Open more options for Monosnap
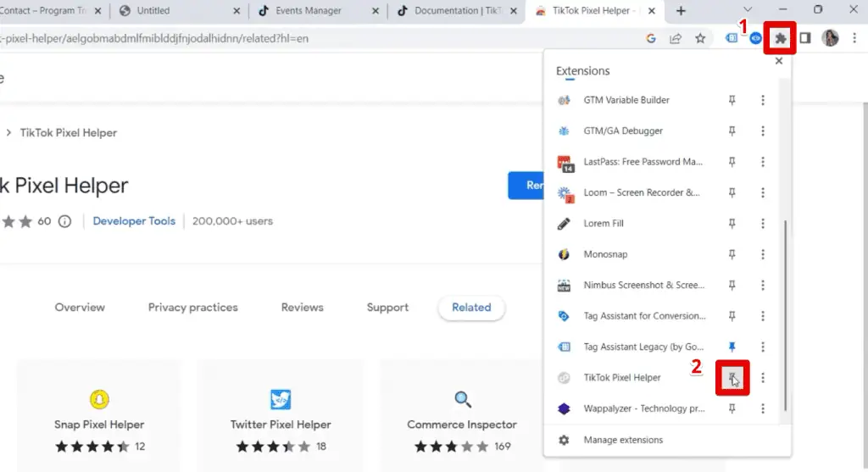Viewport: 868px width, 472px height. [763, 254]
